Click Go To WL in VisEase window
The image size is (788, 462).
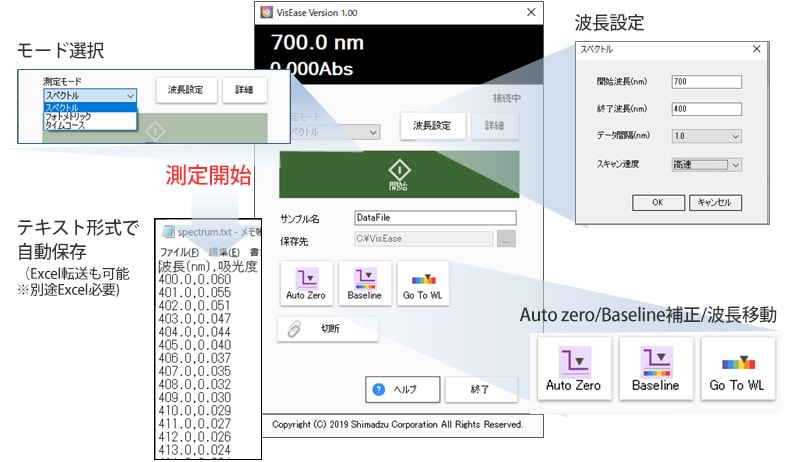(x=423, y=283)
